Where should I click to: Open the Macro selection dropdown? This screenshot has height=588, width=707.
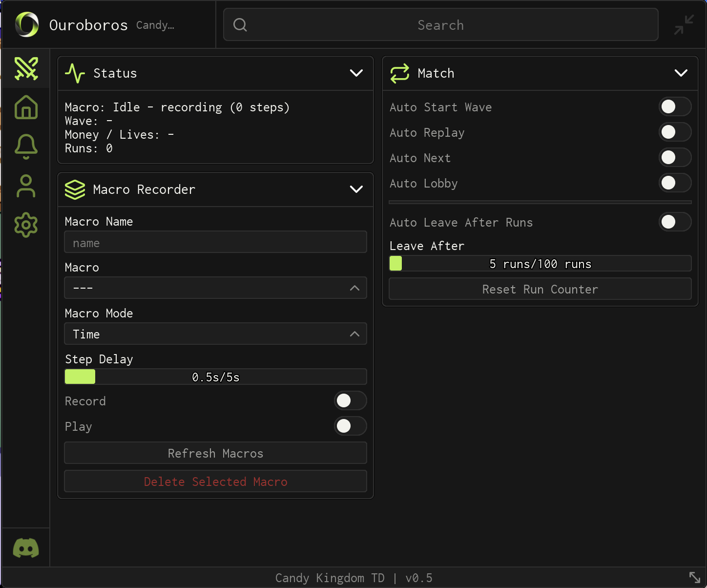point(215,288)
